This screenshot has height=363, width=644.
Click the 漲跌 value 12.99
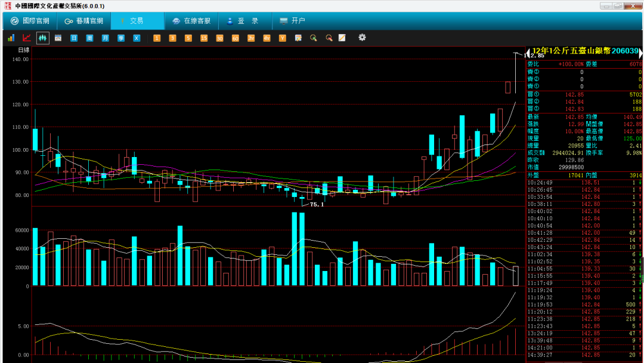point(576,124)
